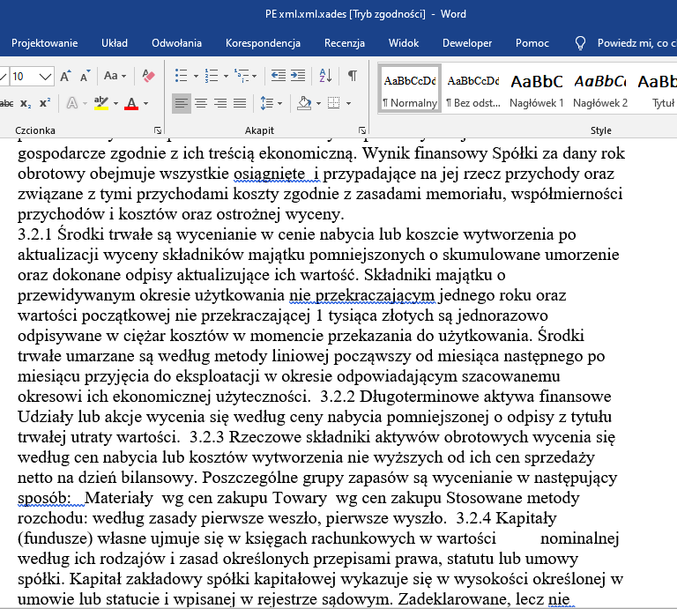Switch to the Odwołania tab
This screenshot has height=616, width=677.
pyautogui.click(x=176, y=43)
